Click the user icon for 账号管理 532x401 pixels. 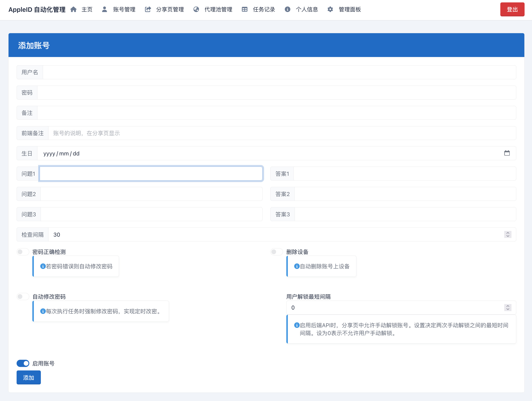point(104,9)
